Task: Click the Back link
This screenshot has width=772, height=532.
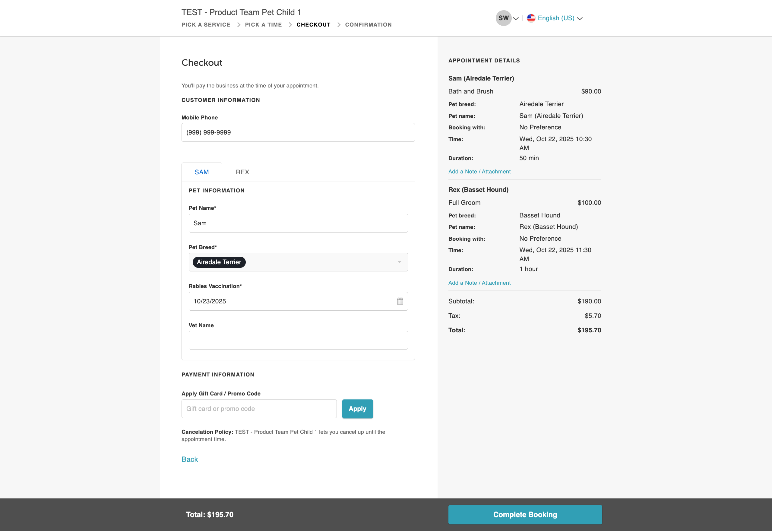Action: [190, 459]
